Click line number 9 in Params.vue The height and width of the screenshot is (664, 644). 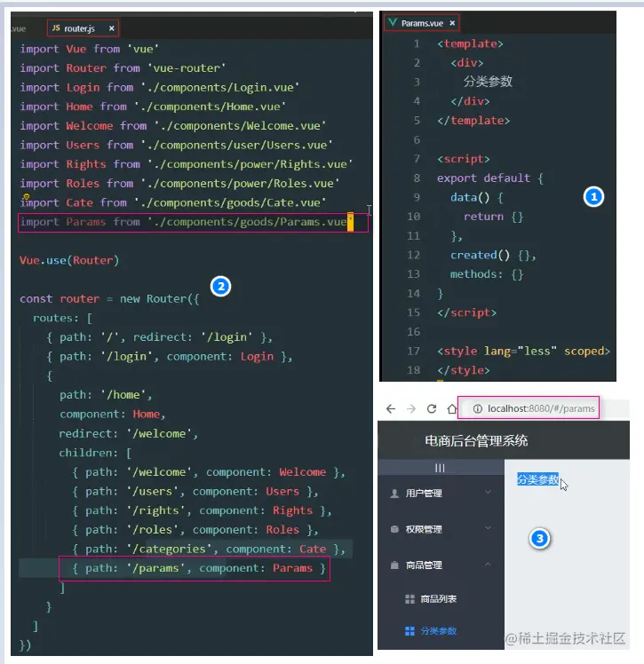click(417, 197)
